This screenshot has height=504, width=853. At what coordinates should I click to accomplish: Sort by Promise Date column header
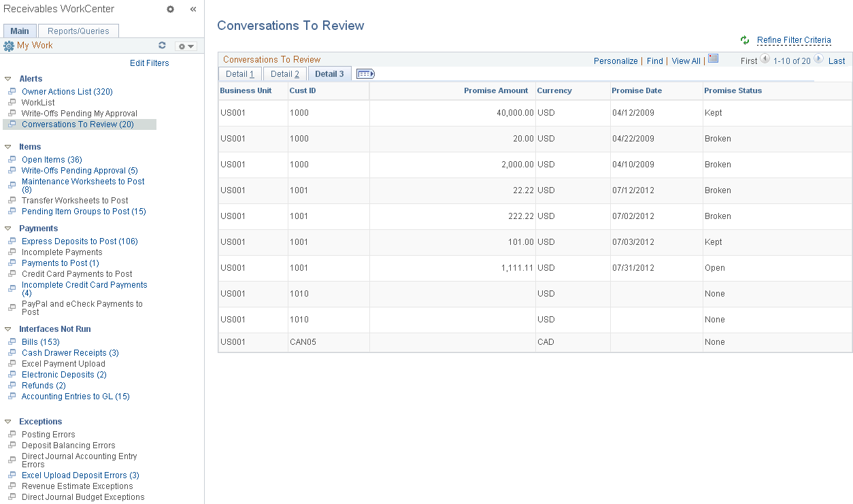coord(637,90)
